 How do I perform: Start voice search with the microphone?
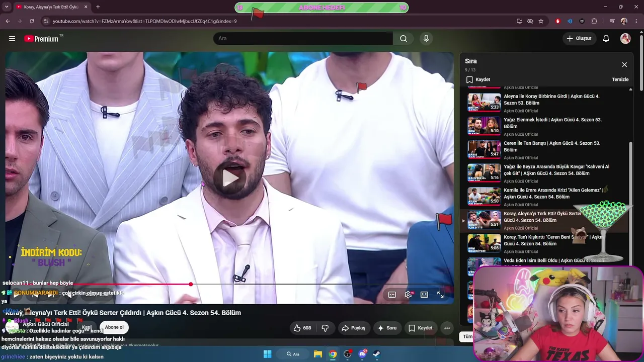(x=426, y=39)
